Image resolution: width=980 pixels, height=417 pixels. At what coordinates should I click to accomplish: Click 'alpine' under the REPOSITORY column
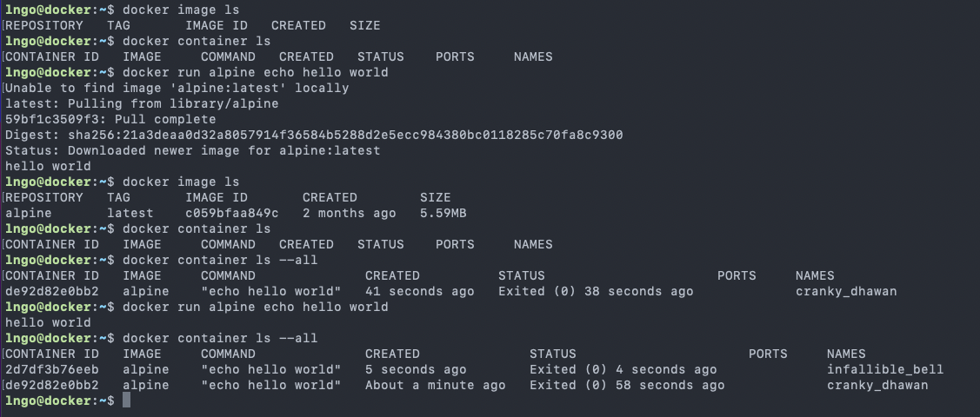(x=29, y=213)
